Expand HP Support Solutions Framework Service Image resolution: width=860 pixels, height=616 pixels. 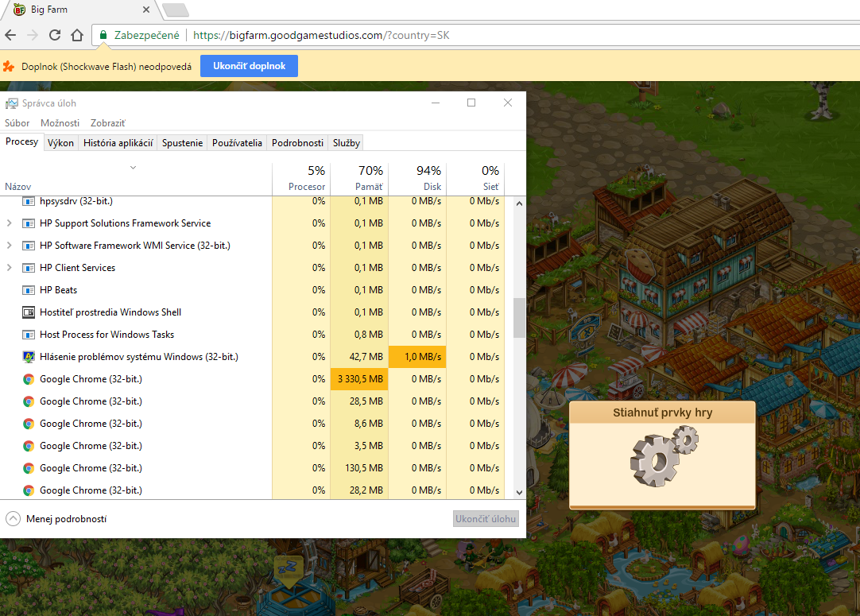(x=10, y=223)
